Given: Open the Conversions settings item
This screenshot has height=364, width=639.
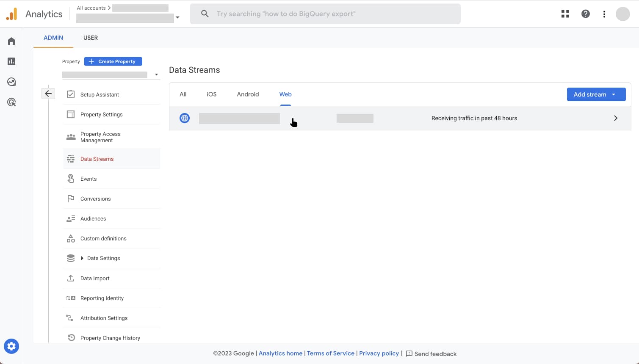Looking at the screenshot, I should pos(95,199).
